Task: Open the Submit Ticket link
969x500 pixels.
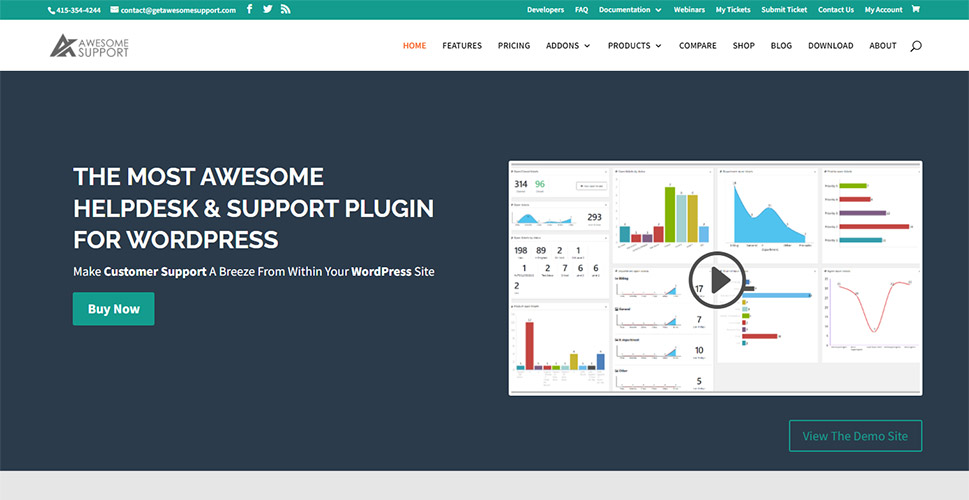Action: (784, 10)
